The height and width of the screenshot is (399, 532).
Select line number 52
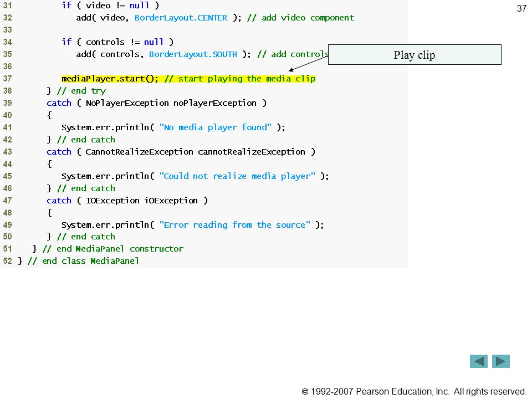[7, 261]
